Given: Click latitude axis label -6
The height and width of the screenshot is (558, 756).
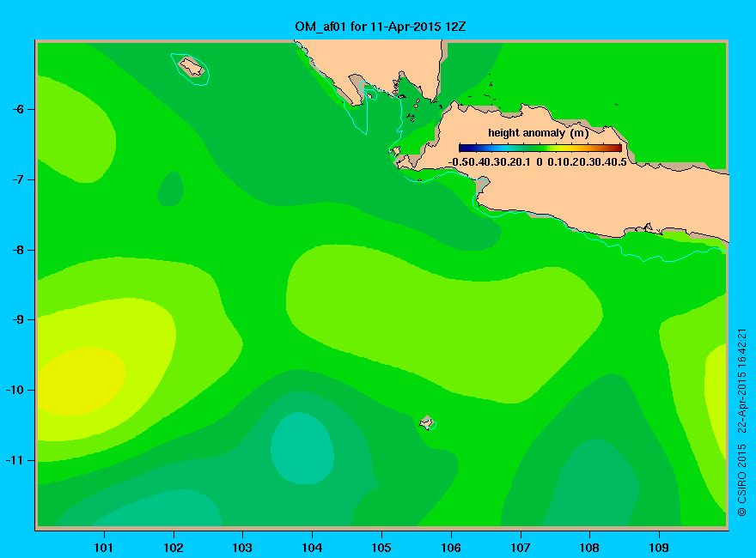Looking at the screenshot, I should [18, 109].
